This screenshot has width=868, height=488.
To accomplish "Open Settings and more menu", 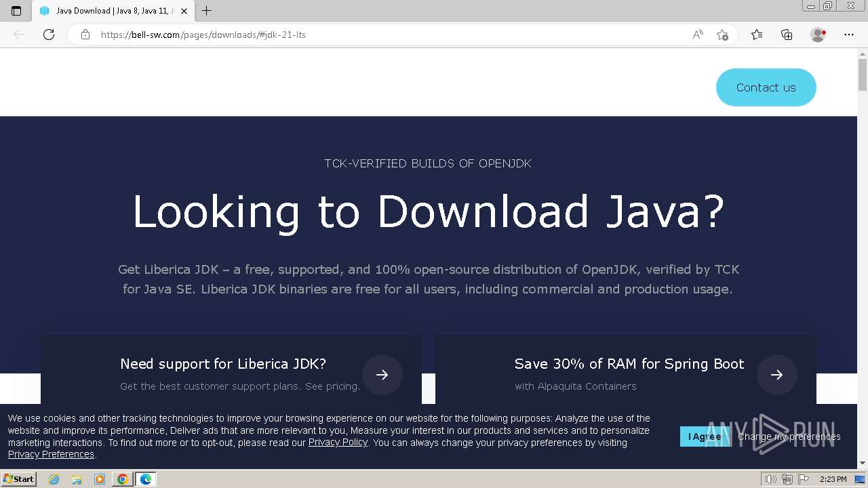I will point(849,35).
